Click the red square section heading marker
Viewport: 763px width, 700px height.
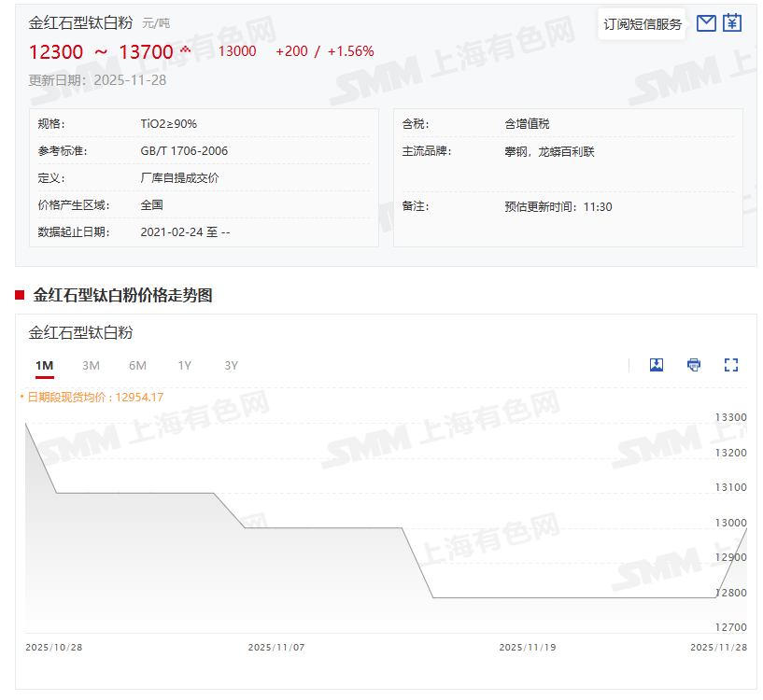pos(19,296)
